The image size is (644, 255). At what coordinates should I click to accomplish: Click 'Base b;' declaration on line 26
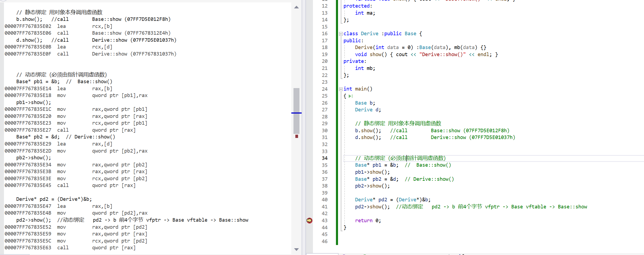tap(365, 103)
